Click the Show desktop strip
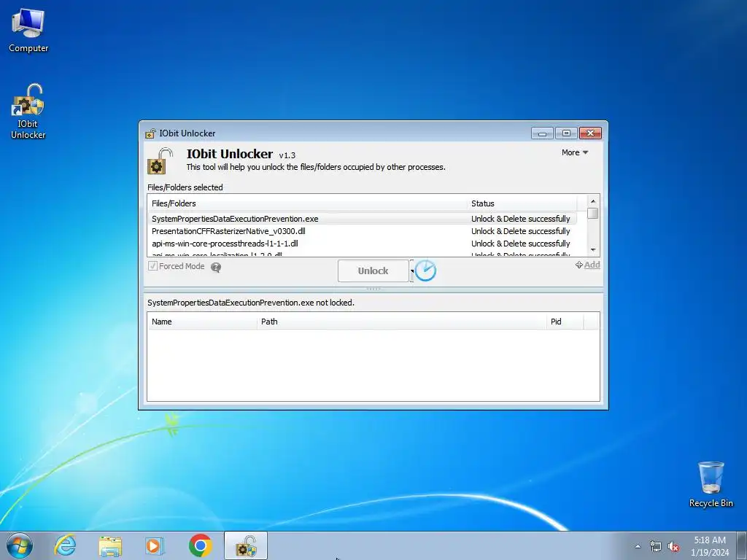The width and height of the screenshot is (747, 560). coord(742,545)
